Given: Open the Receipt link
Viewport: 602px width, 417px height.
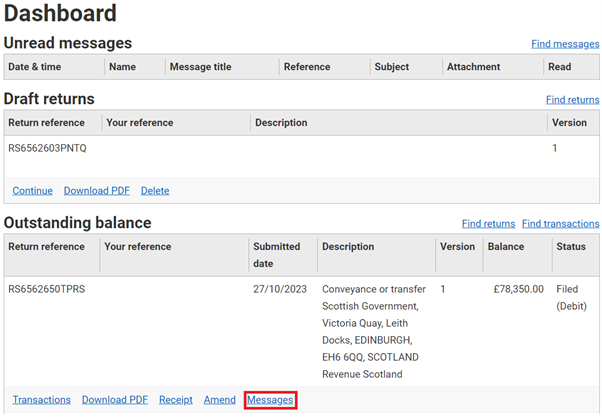Looking at the screenshot, I should 176,400.
